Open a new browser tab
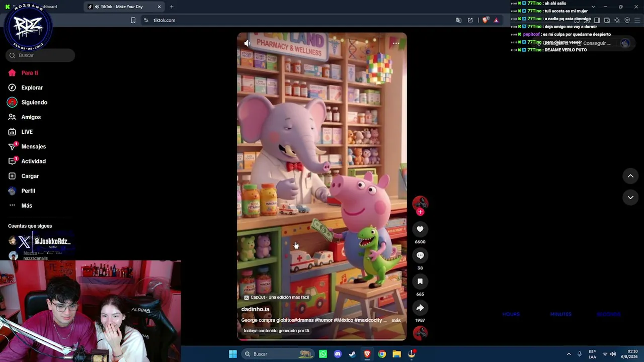644x362 pixels. (x=172, y=7)
